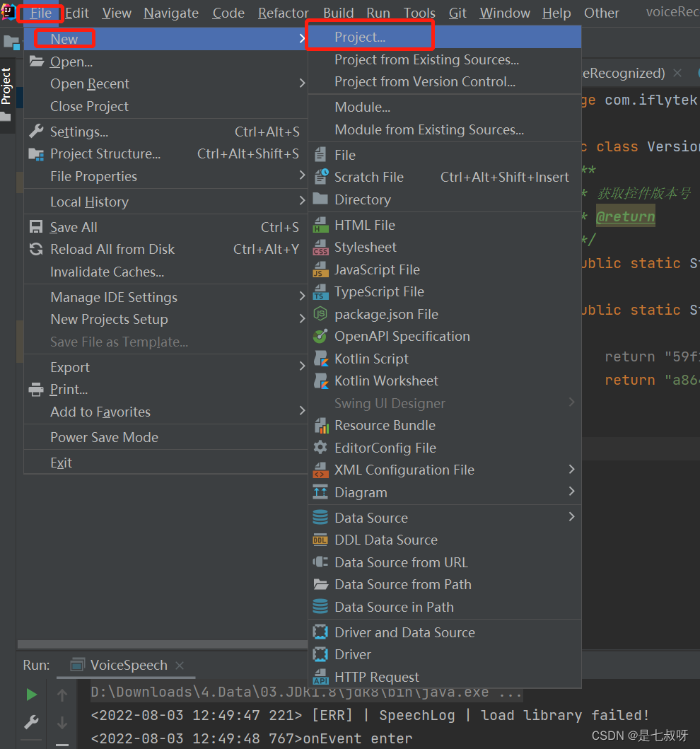Expand the XML Configuration File submenu arrow
Screen dimensions: 700x749
(x=571, y=469)
